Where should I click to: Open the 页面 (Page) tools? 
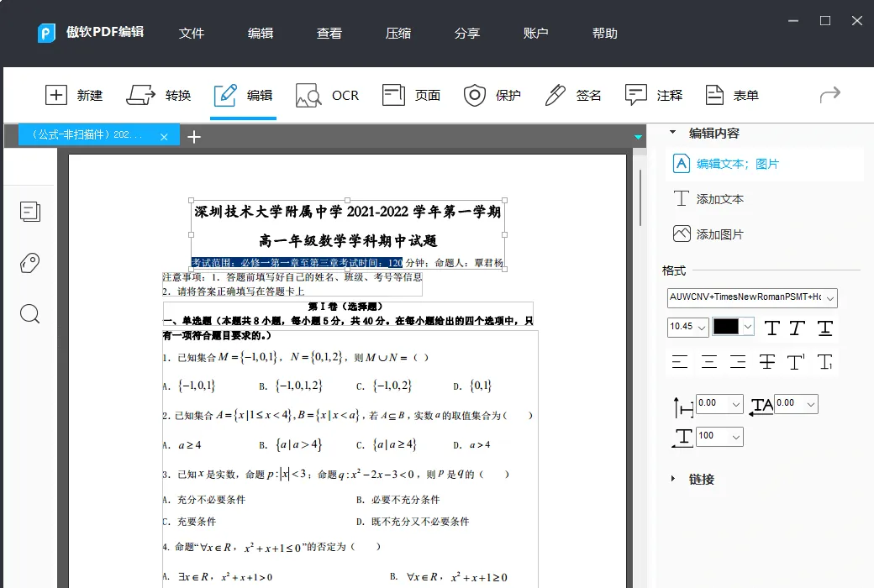[x=411, y=95]
